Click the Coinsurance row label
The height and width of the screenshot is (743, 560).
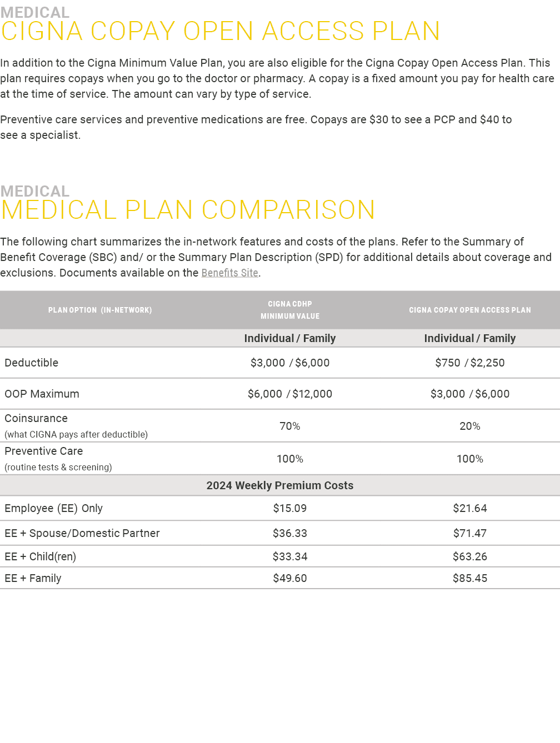tap(36, 419)
